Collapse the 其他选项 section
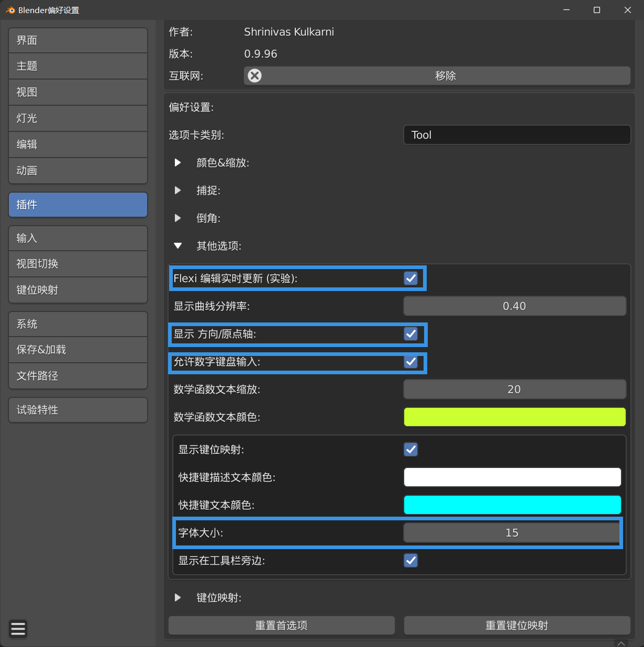644x647 pixels. click(x=178, y=246)
